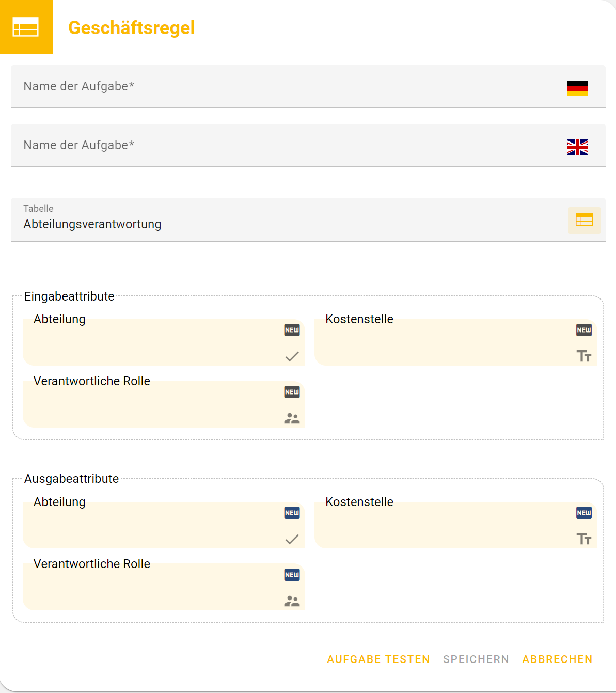This screenshot has height=693, width=616.
Task: Click the people icon on output Verantwortliche Rolle
Action: [292, 601]
